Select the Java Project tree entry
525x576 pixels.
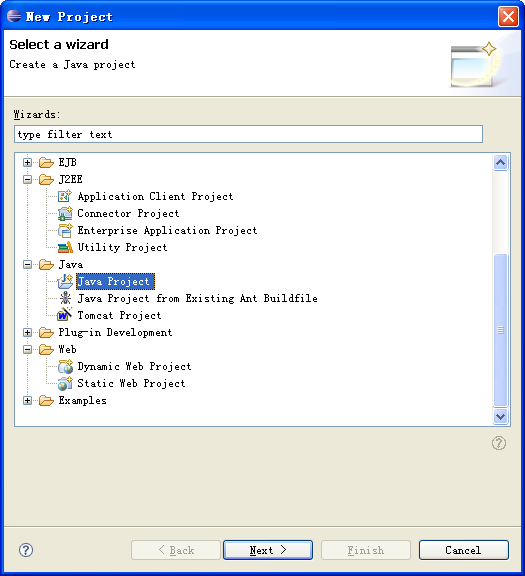tap(115, 281)
